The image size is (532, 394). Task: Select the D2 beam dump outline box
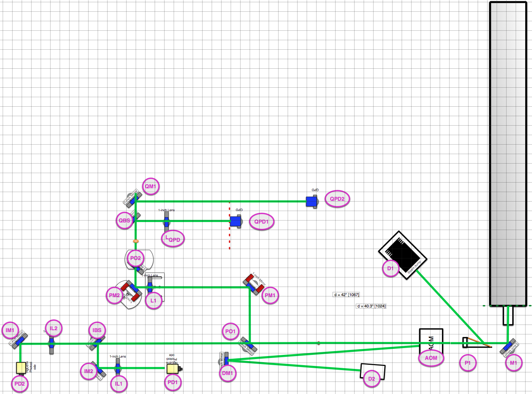372,371
